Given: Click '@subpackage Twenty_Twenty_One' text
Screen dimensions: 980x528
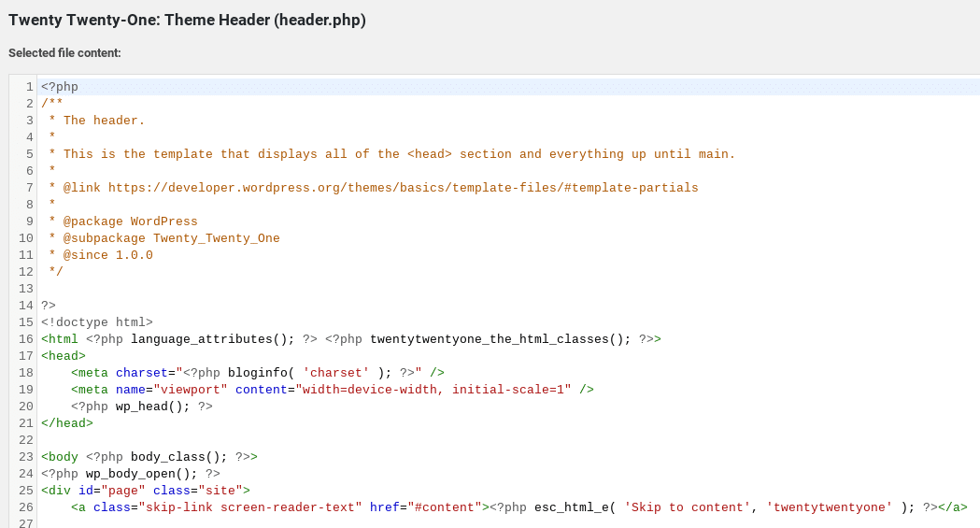Looking at the screenshot, I should click(x=171, y=238).
